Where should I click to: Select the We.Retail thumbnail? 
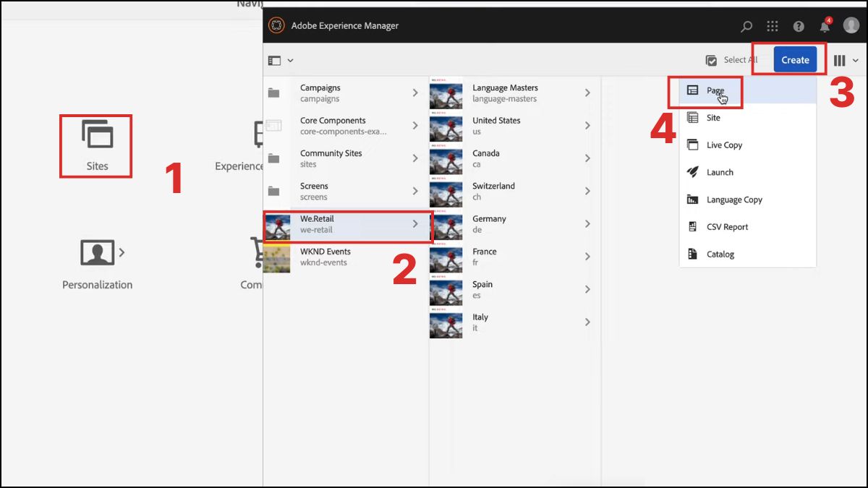pyautogui.click(x=277, y=227)
